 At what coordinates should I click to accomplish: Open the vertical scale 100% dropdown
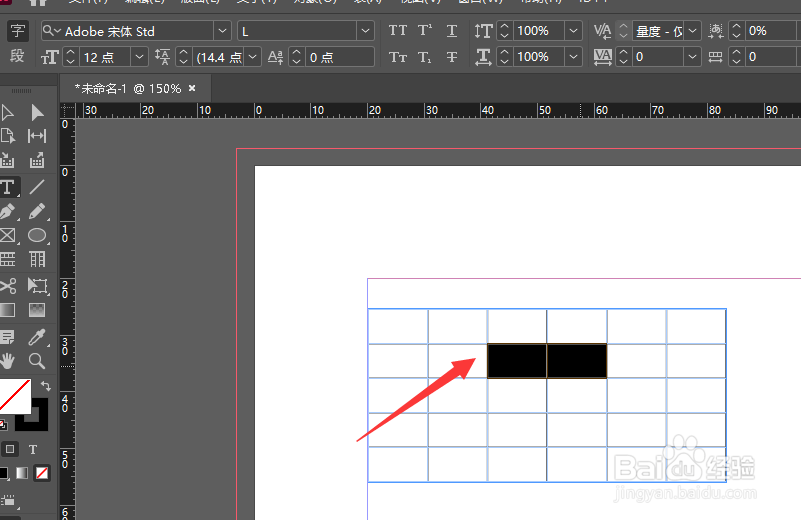tap(573, 31)
